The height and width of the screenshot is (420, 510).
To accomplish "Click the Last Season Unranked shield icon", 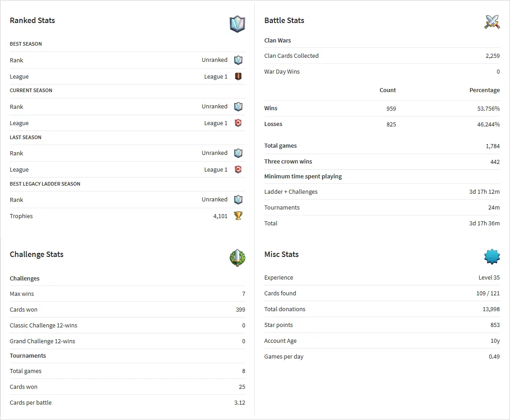I will (238, 153).
